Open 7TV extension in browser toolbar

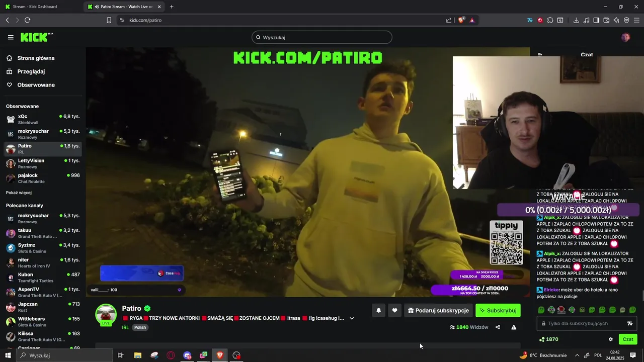coord(530,20)
